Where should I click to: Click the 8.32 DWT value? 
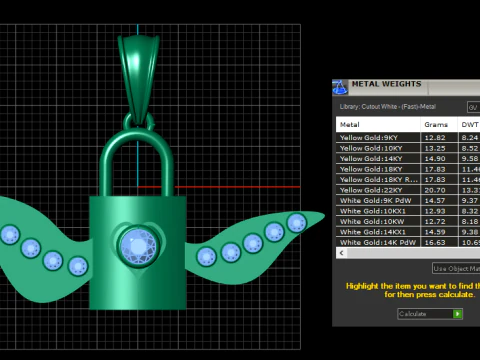pyautogui.click(x=470, y=211)
